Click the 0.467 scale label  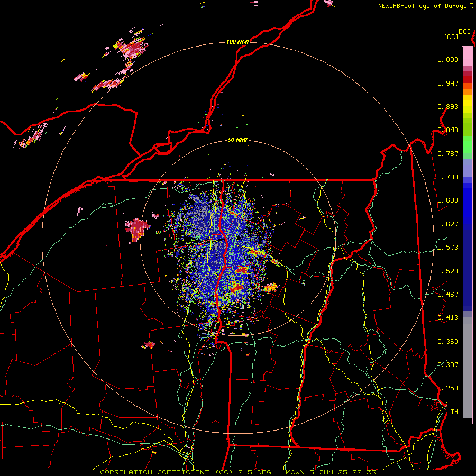(x=448, y=295)
